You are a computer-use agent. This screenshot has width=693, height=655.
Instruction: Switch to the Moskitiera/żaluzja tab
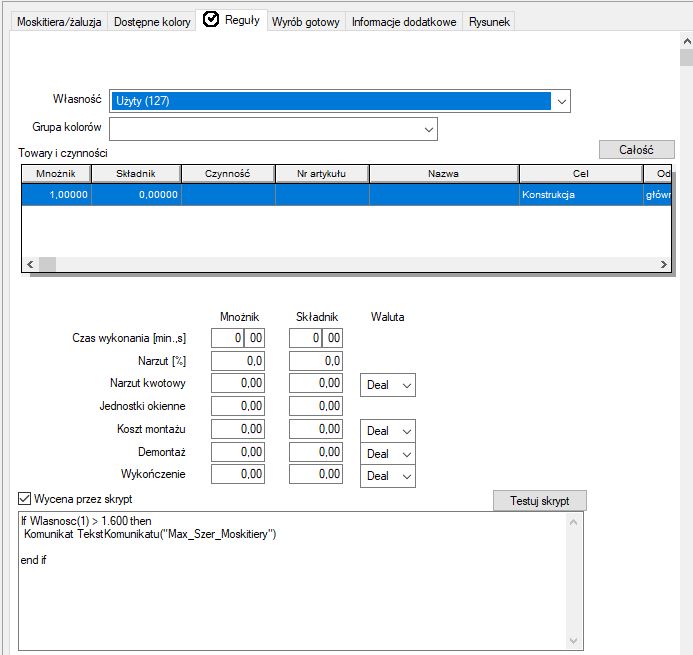click(59, 22)
